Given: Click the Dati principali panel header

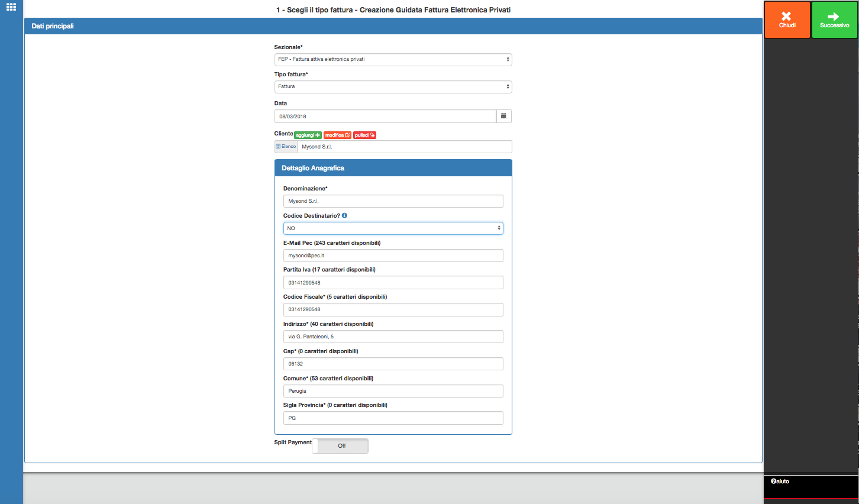Looking at the screenshot, I should tap(393, 26).
